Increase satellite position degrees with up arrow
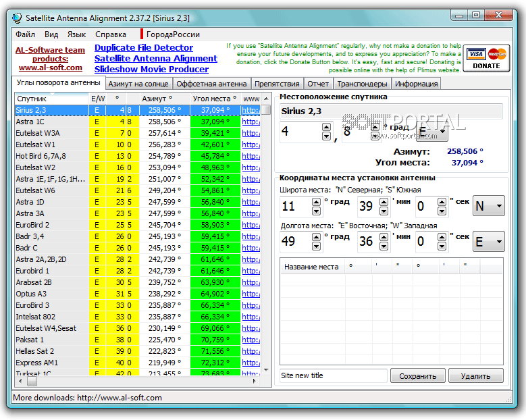Screen dimensions: 526x420 click(x=326, y=126)
